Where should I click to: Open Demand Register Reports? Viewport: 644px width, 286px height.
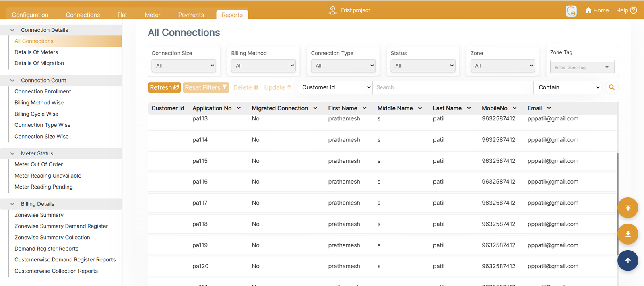46,249
